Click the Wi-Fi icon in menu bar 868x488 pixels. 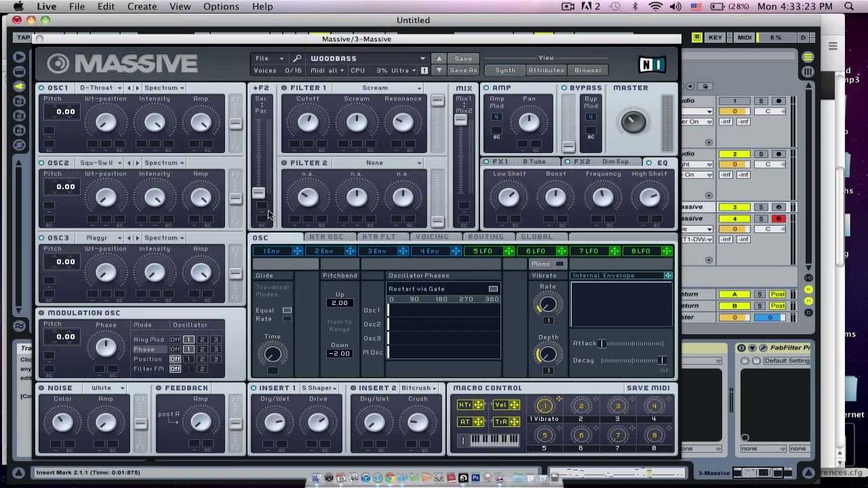[x=655, y=7]
